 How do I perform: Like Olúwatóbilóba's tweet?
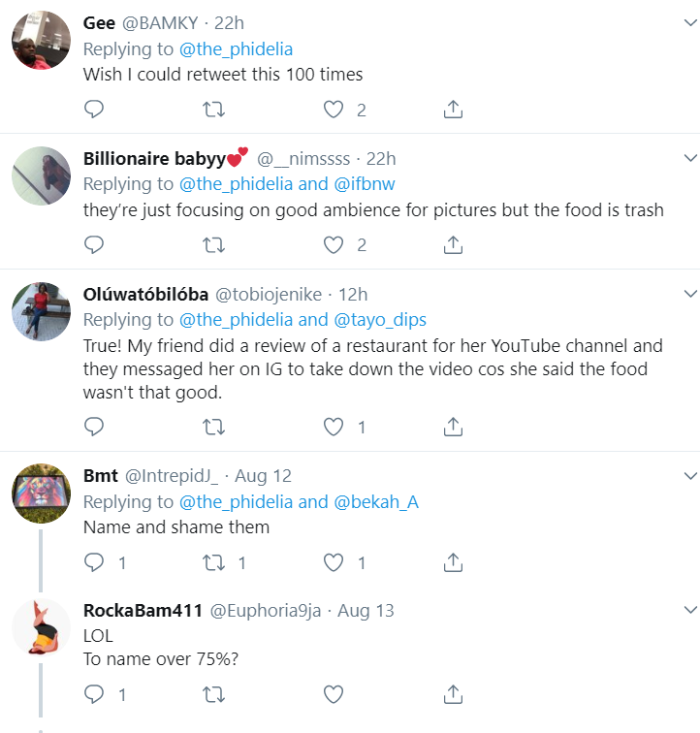[334, 426]
